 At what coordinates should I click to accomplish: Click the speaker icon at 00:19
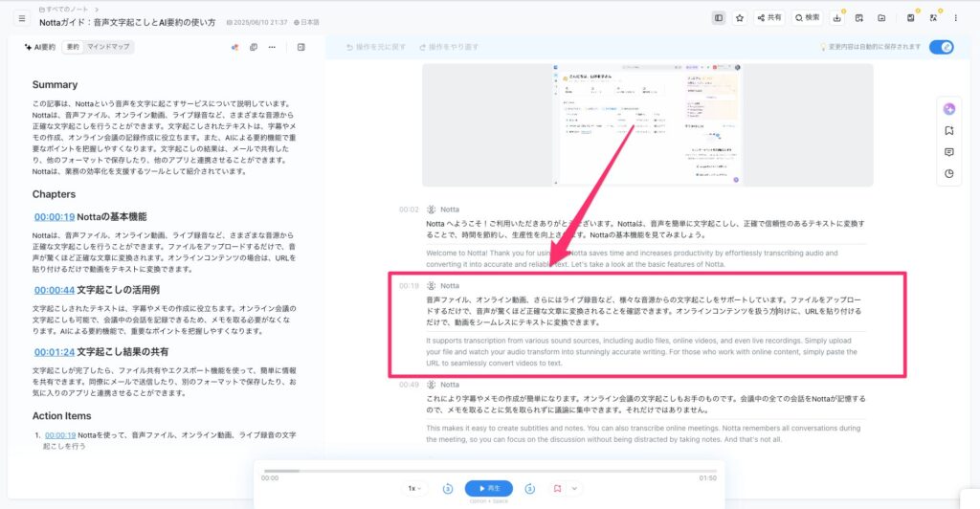tap(432, 285)
